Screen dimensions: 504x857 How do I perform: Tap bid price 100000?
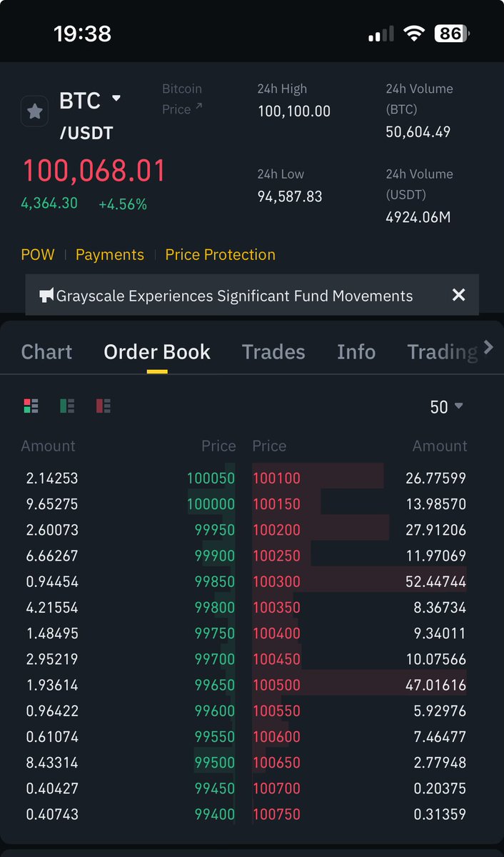[211, 504]
